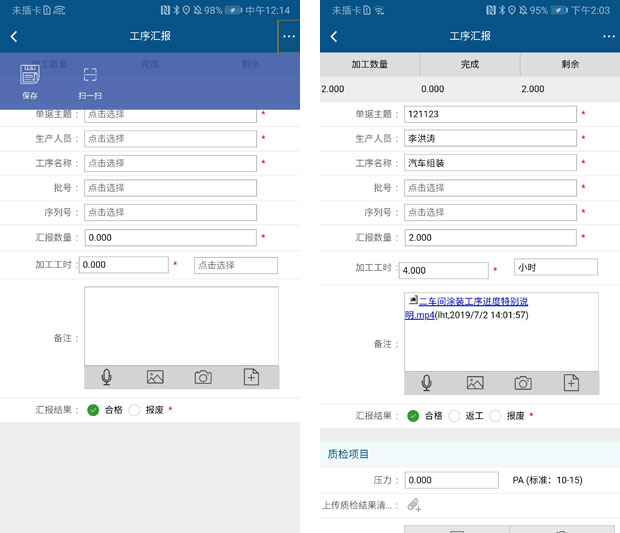The width and height of the screenshot is (620, 533).
Task: Open the 生产人员 selector showing 李洪涛
Action: point(490,139)
